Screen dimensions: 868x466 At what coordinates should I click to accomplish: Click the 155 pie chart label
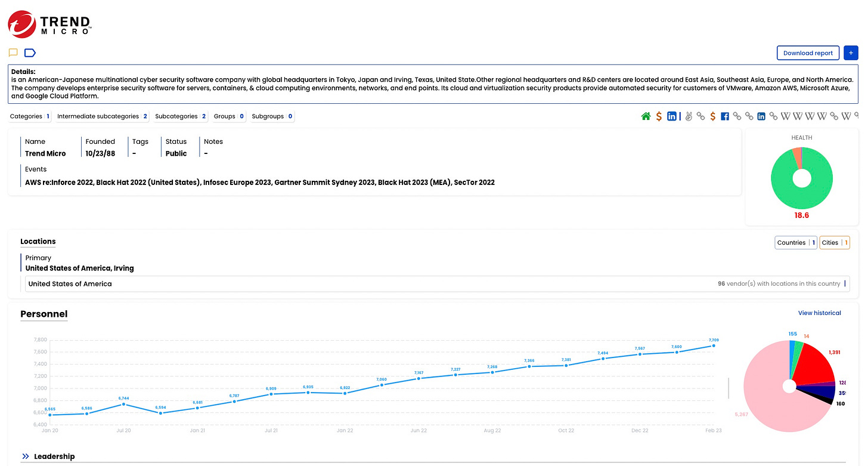792,334
